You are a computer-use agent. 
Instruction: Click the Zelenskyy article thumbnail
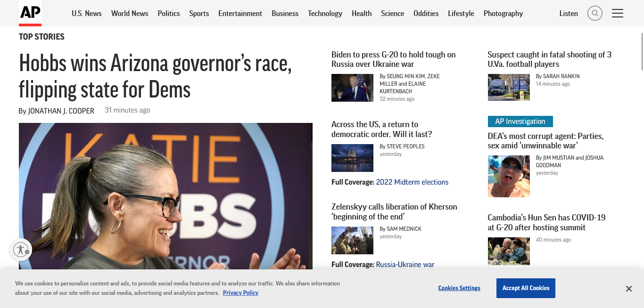pos(352,240)
